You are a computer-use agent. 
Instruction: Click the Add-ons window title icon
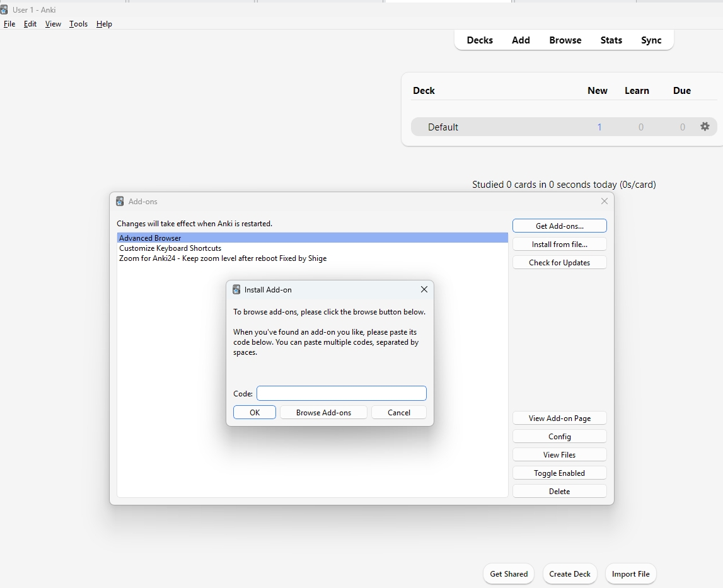(120, 202)
